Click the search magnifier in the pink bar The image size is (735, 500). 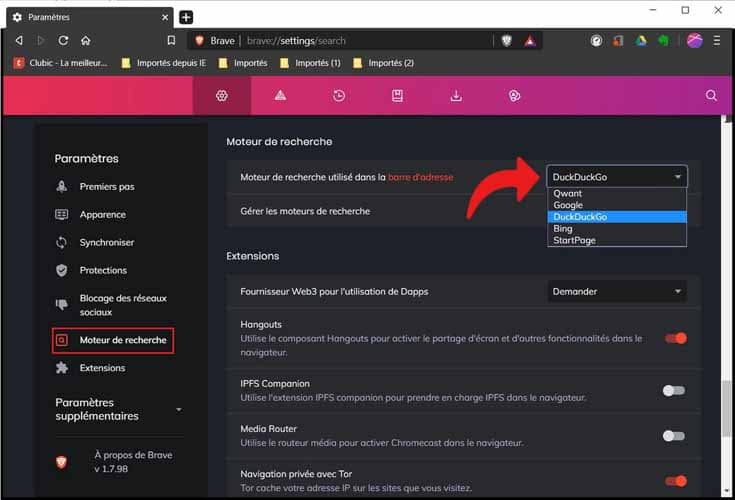click(711, 96)
